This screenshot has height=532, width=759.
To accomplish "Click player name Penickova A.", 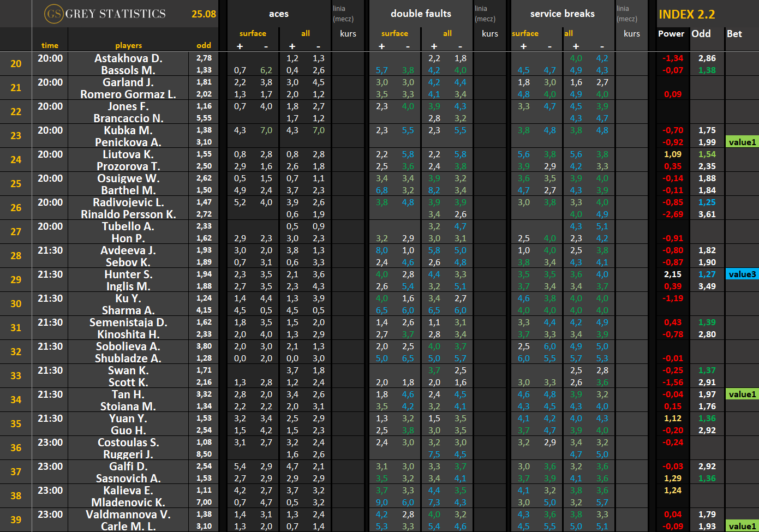I will pos(128,142).
